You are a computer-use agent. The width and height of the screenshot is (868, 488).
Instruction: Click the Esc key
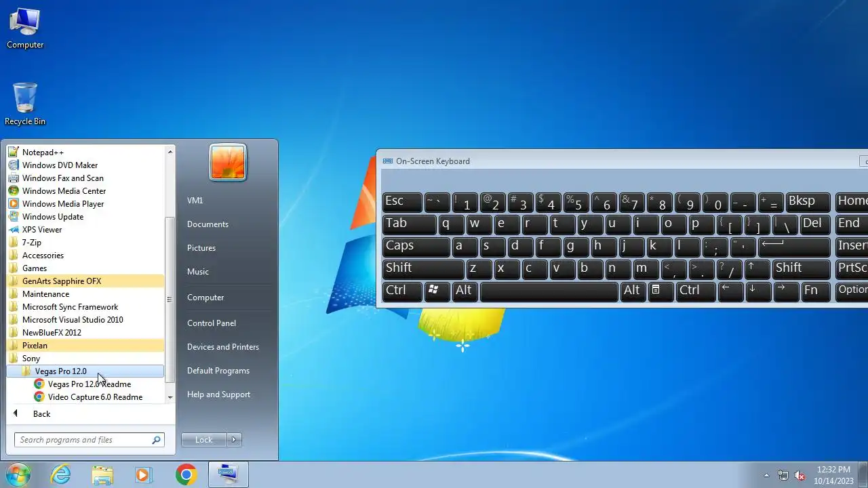click(402, 201)
